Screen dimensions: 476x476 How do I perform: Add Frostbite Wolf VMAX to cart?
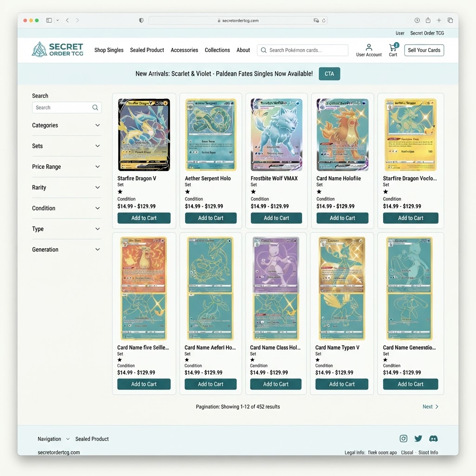pyautogui.click(x=276, y=218)
